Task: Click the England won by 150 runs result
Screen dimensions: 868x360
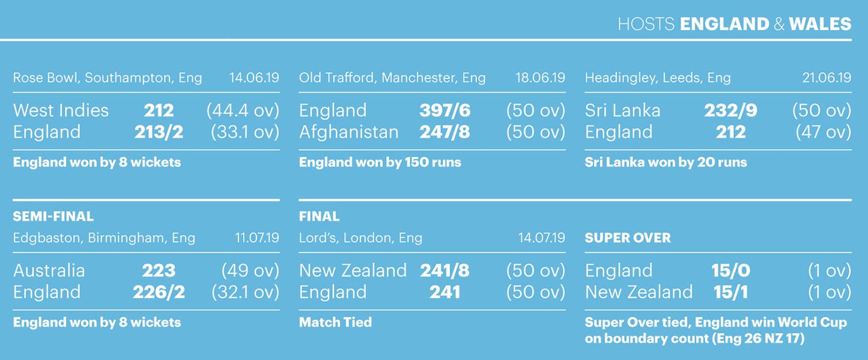Action: (x=380, y=162)
